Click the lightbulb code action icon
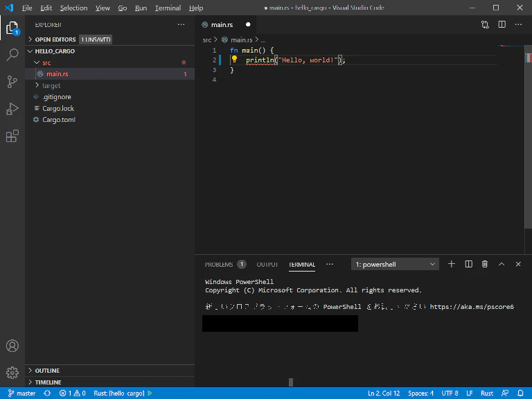 [x=234, y=60]
